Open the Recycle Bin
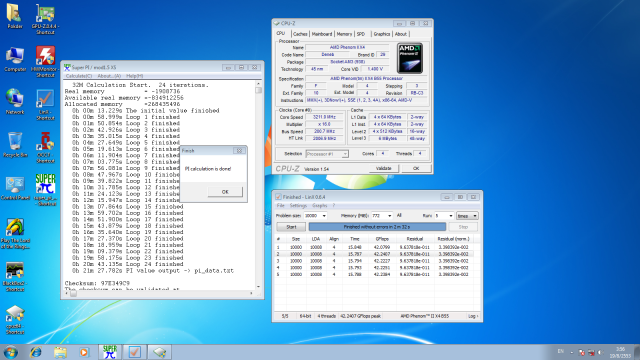 coord(15,145)
